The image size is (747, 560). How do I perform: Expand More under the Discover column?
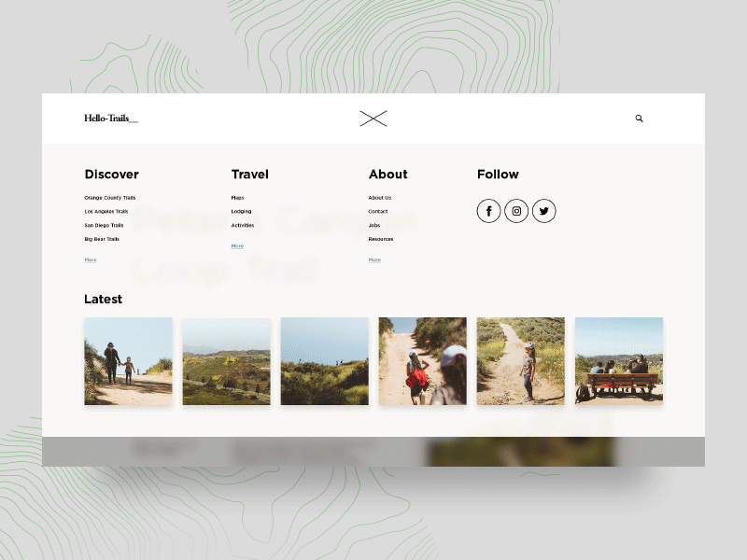click(90, 259)
